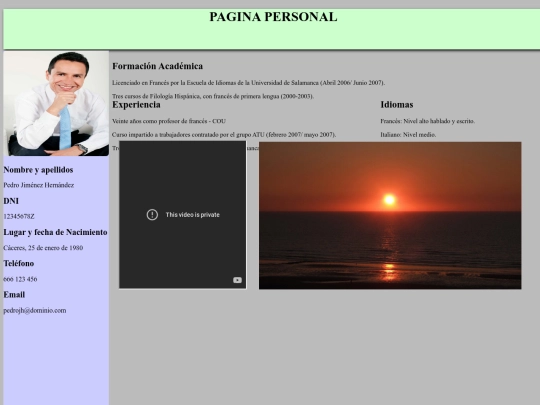This screenshot has width=540, height=405.
Task: Click 'Veinte años como profesor de francés' text
Action: 169,121
